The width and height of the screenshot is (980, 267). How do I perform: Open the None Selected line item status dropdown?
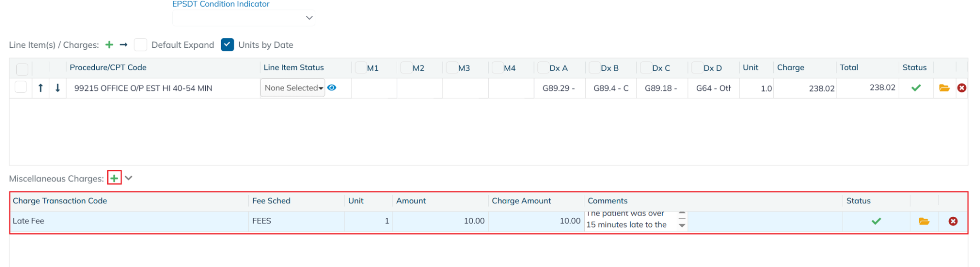click(x=293, y=88)
